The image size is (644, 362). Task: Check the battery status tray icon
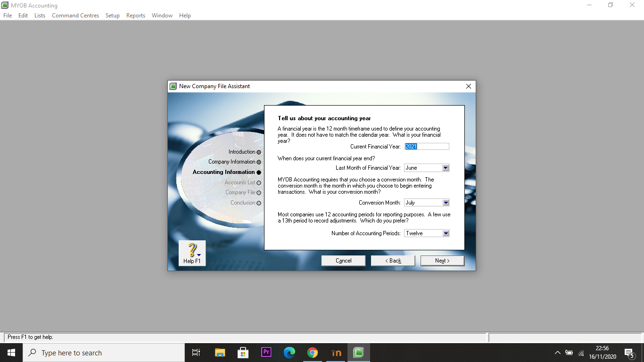(569, 353)
